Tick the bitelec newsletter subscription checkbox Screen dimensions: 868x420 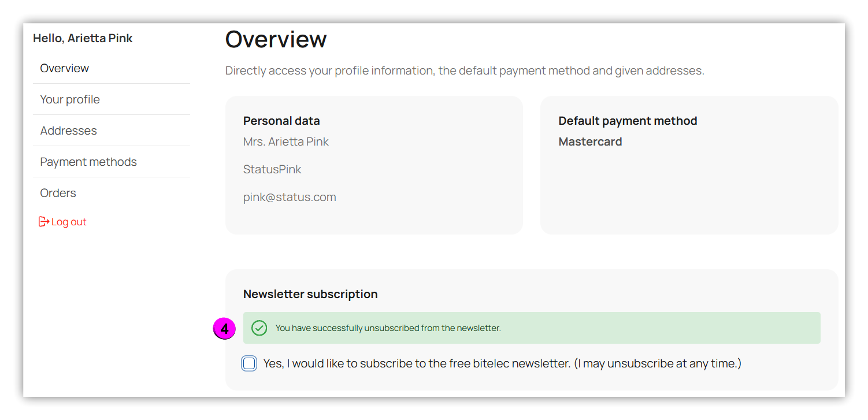[249, 363]
